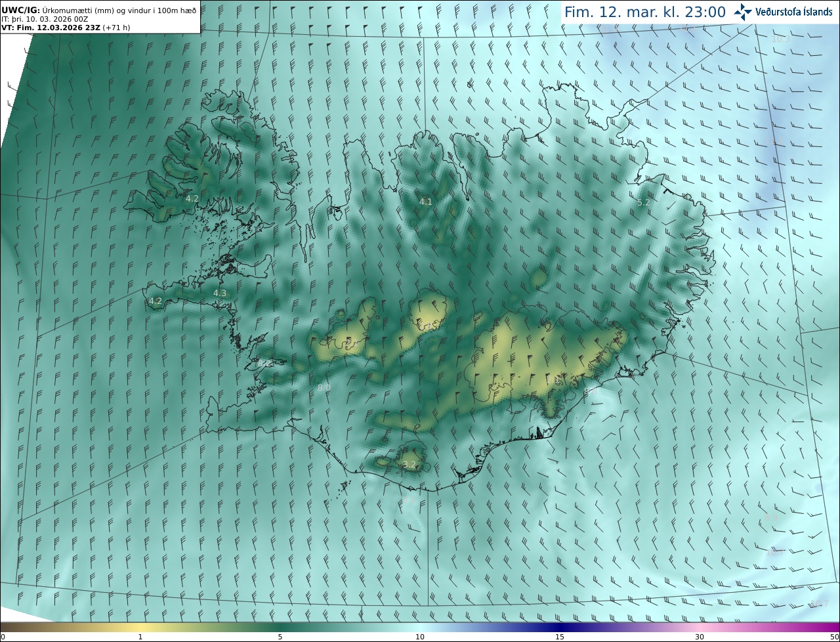Select the colour scale label "50"
The image size is (840, 642).
point(834,637)
